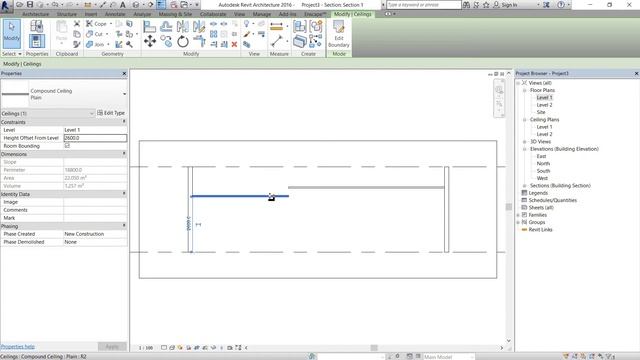
Task: Activate the Copy tool
Action: tap(166, 41)
